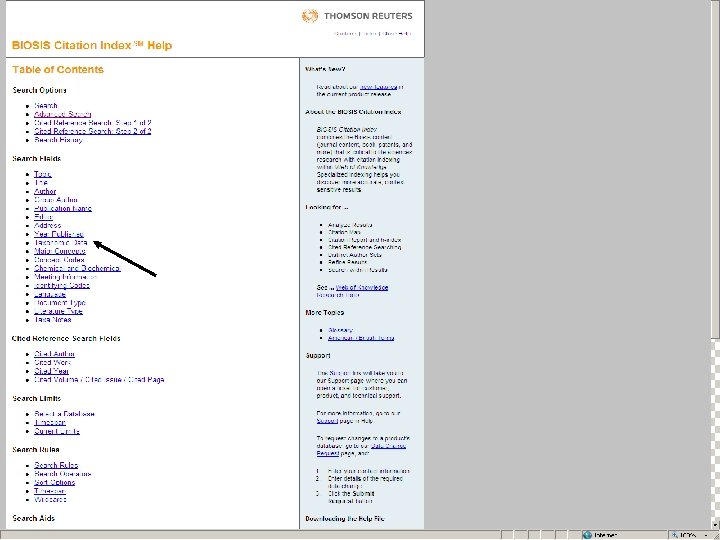Open the Taxonomic Data link
The image size is (720, 540).
(61, 242)
